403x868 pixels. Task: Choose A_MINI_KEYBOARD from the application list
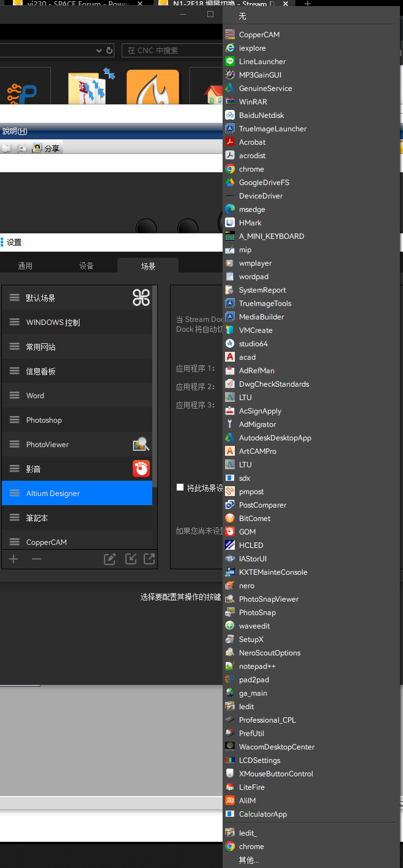pos(312,236)
